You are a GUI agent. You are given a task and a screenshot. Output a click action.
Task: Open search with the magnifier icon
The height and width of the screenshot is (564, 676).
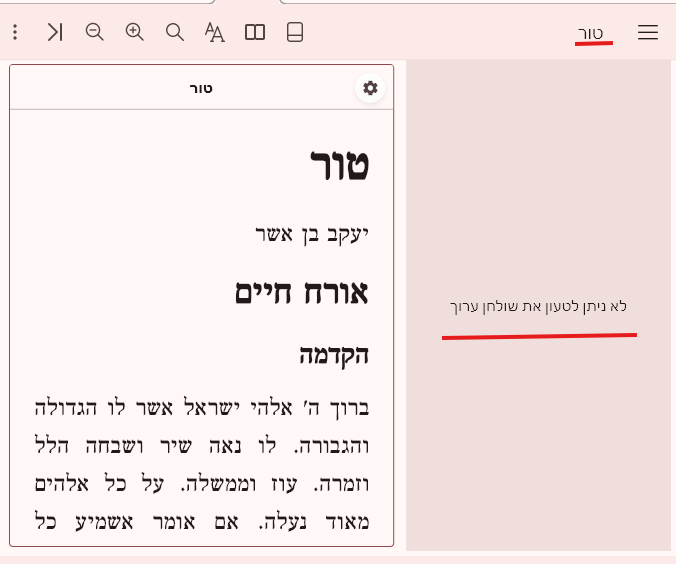175,32
